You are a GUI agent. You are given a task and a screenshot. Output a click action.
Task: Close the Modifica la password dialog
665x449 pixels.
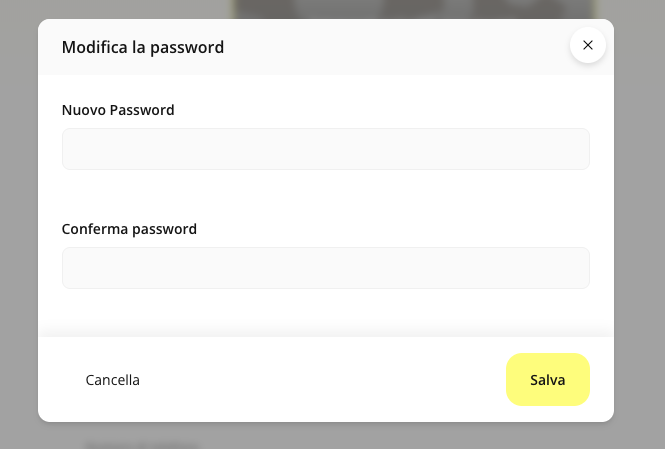[588, 45]
